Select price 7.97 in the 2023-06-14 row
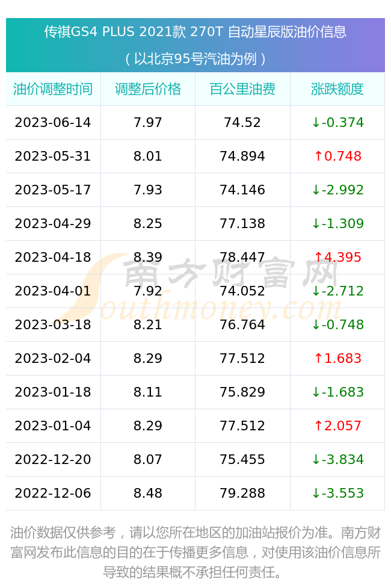The height and width of the screenshot is (588, 391). (148, 122)
